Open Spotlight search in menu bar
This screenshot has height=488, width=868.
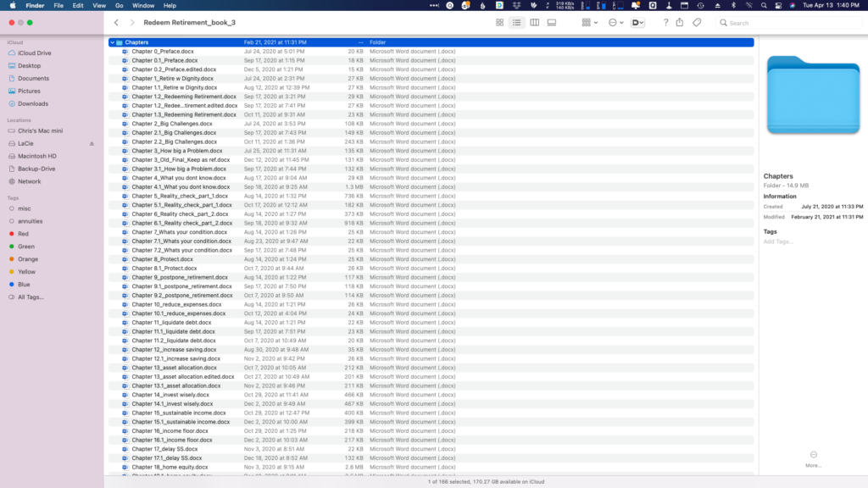click(764, 6)
